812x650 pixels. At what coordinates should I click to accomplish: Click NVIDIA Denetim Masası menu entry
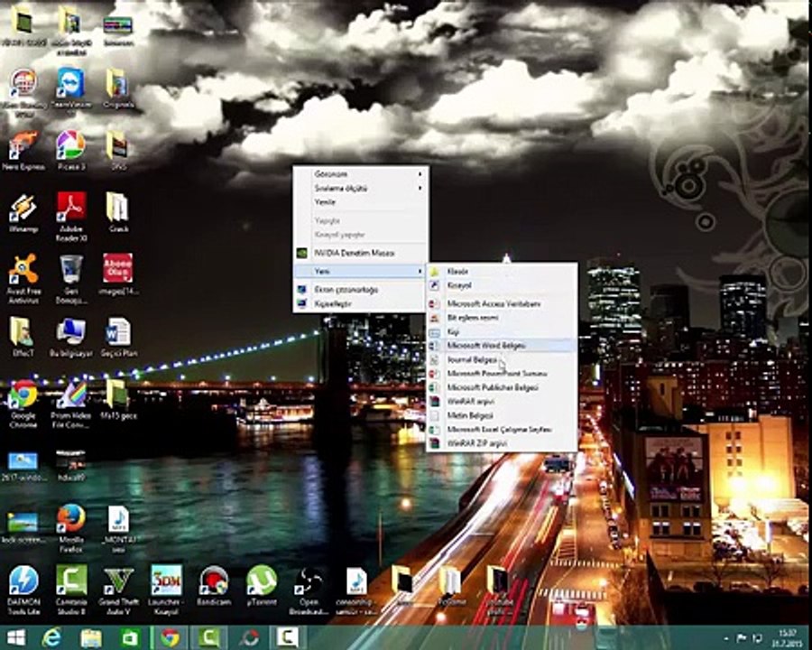click(x=355, y=253)
